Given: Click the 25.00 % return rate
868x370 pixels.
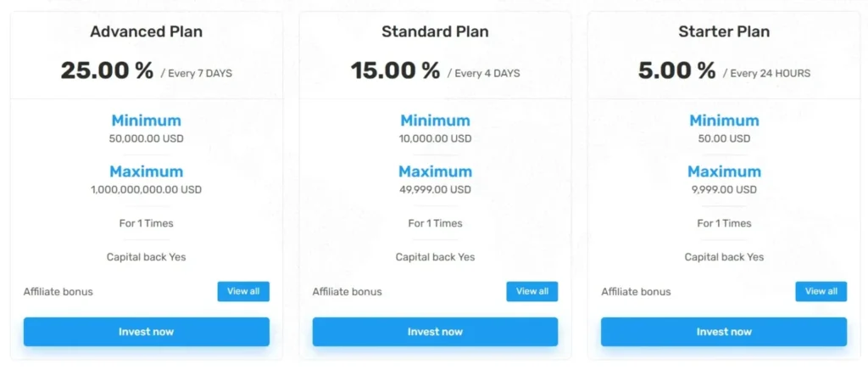Looking at the screenshot, I should (107, 71).
